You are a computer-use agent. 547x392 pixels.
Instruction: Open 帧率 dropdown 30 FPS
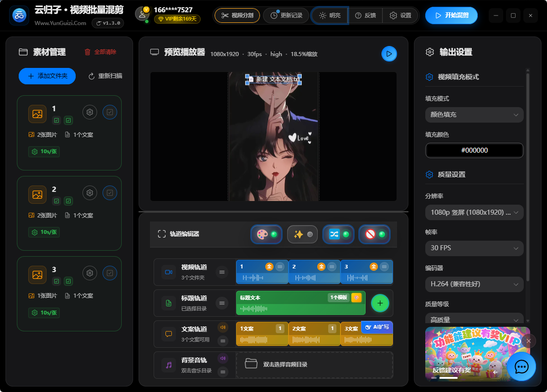tap(474, 248)
